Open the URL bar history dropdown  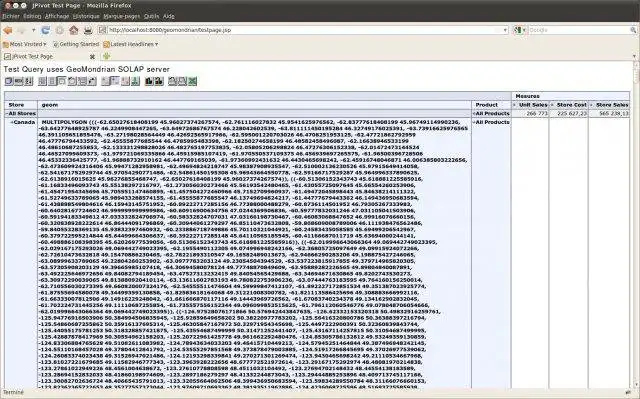point(505,30)
